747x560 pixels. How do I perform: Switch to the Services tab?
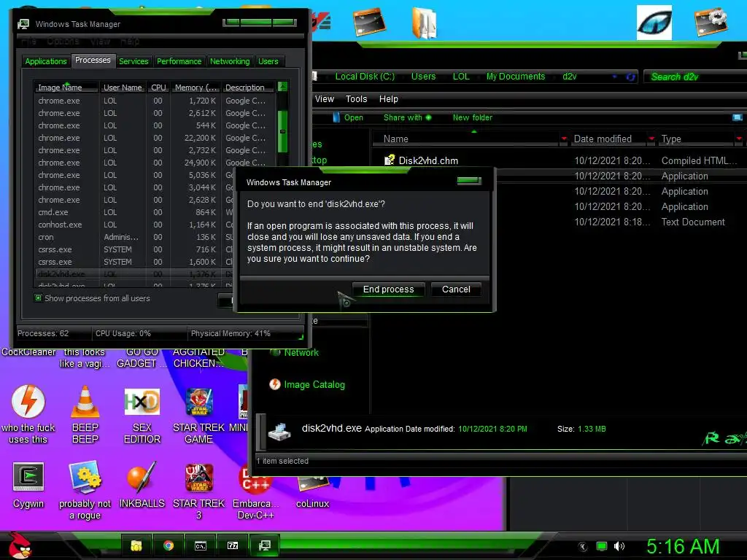[x=133, y=61]
